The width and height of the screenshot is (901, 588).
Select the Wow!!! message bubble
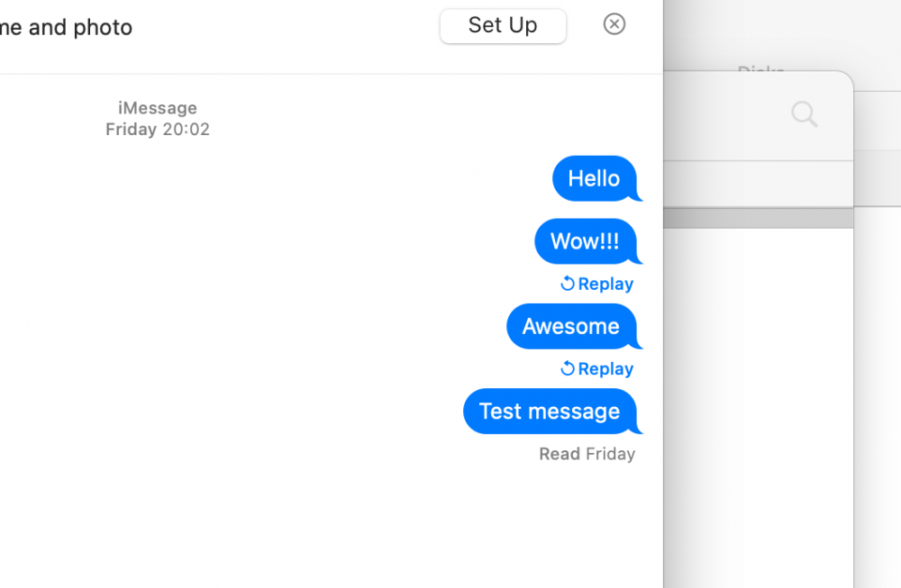click(587, 241)
